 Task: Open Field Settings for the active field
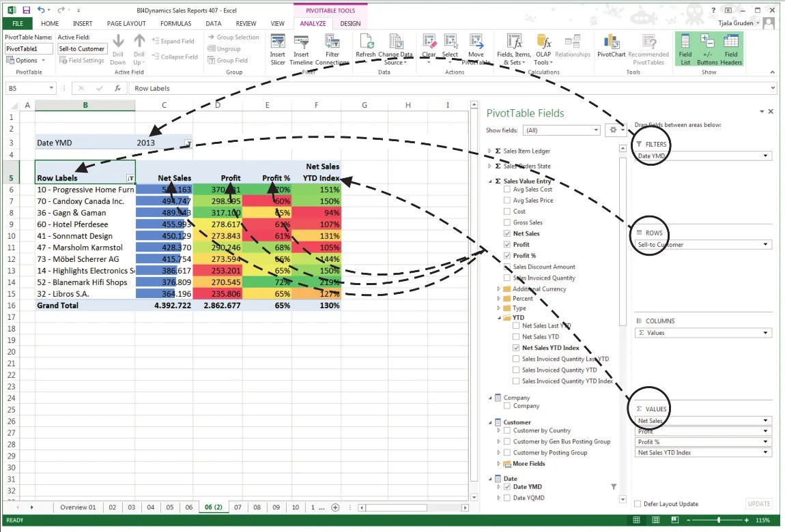pyautogui.click(x=83, y=60)
